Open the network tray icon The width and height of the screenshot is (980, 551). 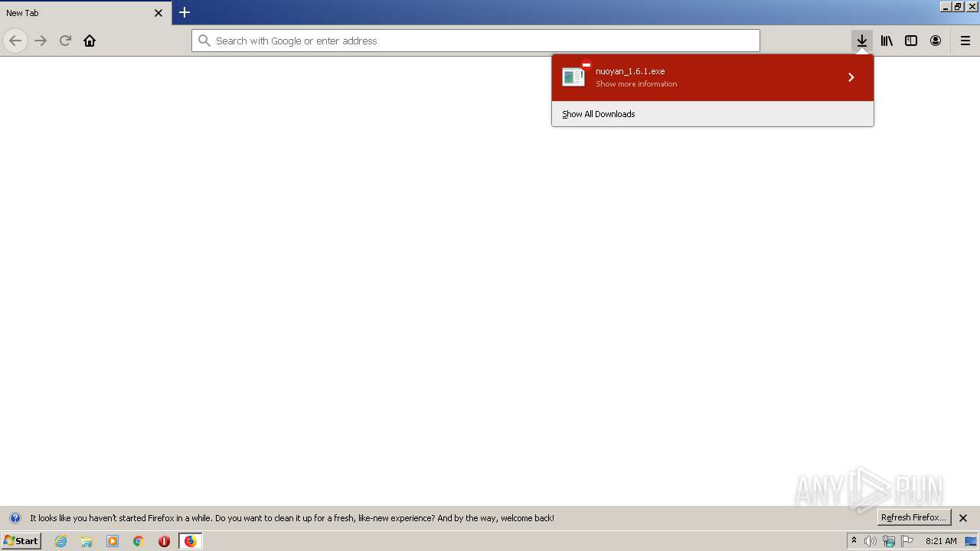coord(889,541)
